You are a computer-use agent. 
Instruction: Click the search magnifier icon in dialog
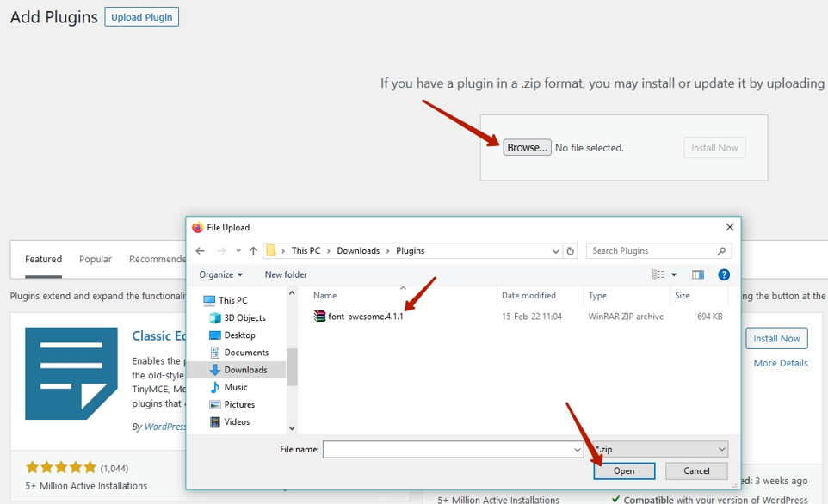point(721,250)
